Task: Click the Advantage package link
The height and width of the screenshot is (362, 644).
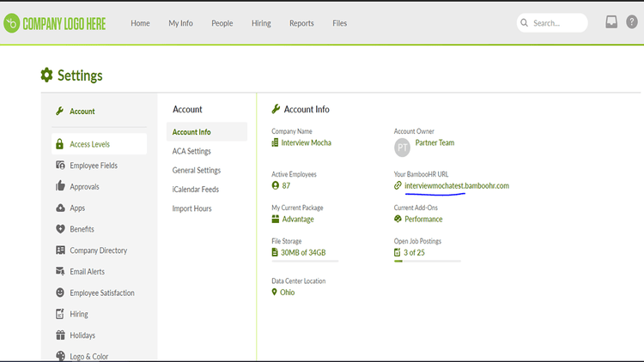Action: pos(298,219)
